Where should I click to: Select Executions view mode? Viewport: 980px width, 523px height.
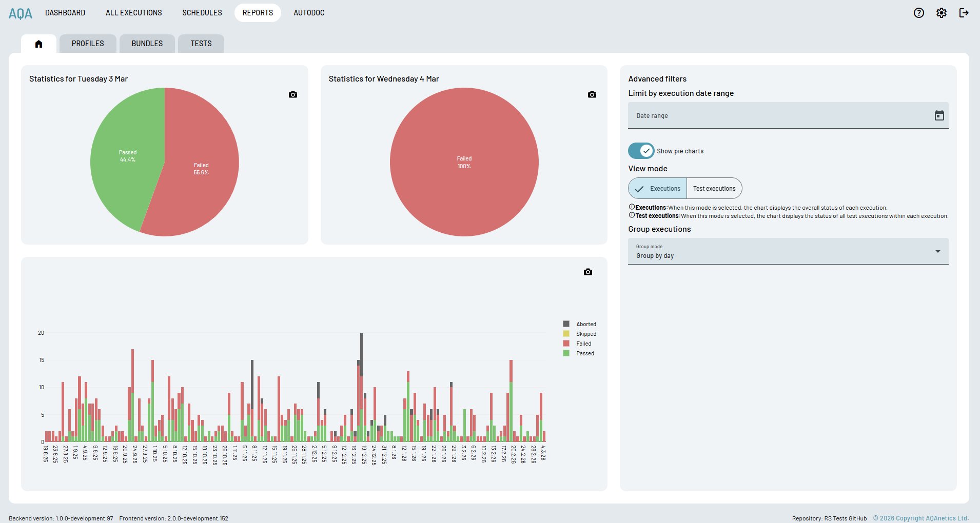(658, 189)
